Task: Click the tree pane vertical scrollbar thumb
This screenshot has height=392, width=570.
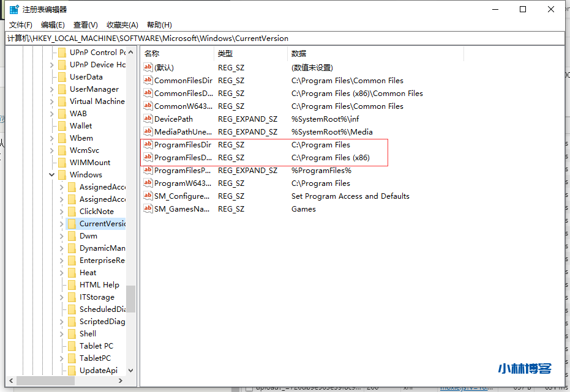Action: (130, 299)
